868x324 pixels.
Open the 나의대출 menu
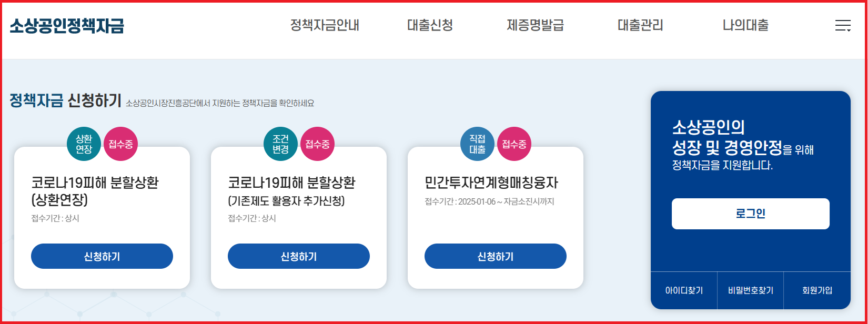point(745,25)
